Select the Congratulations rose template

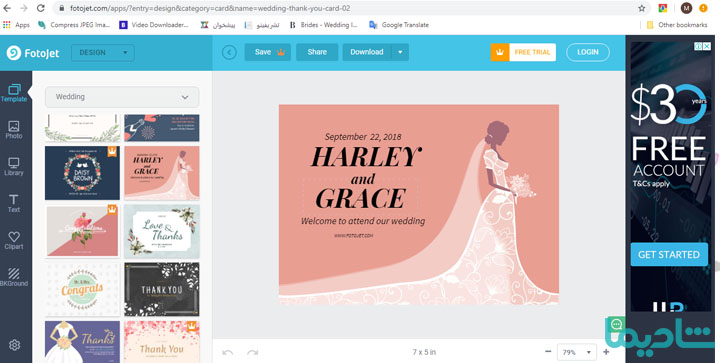pos(82,231)
